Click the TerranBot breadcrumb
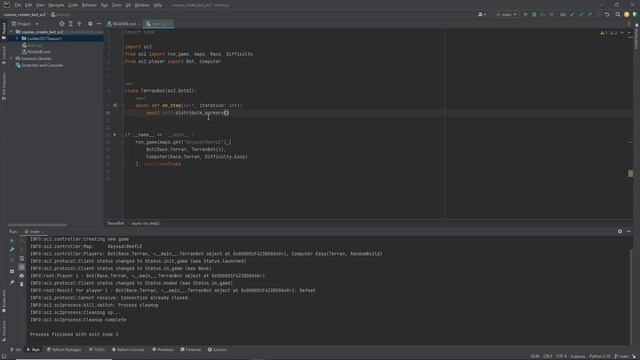 (x=116, y=223)
